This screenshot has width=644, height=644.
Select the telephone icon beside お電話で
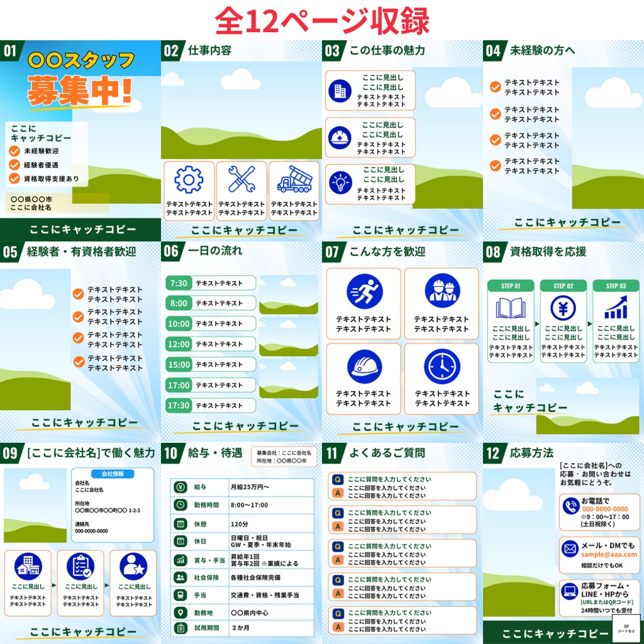(570, 506)
